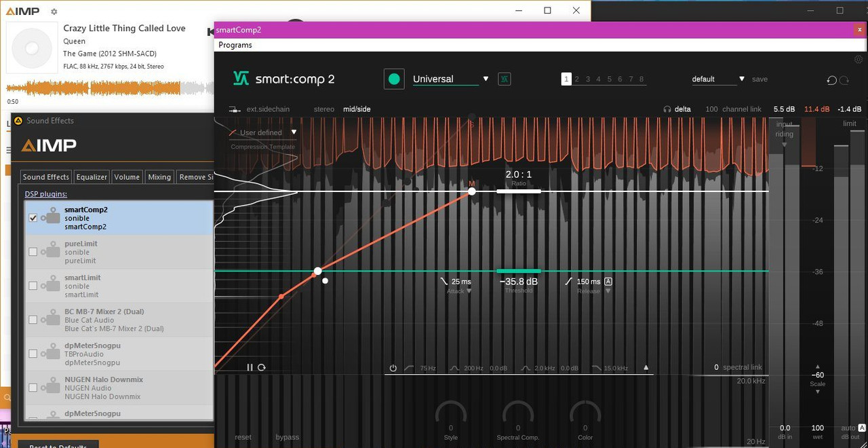Switch to the Volume tab
This screenshot has height=448, width=868.
[127, 176]
